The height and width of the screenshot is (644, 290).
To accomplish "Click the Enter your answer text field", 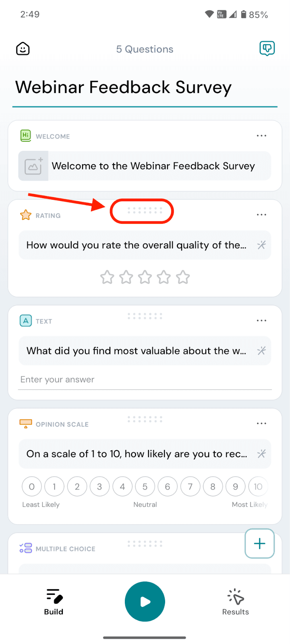I will (145, 380).
